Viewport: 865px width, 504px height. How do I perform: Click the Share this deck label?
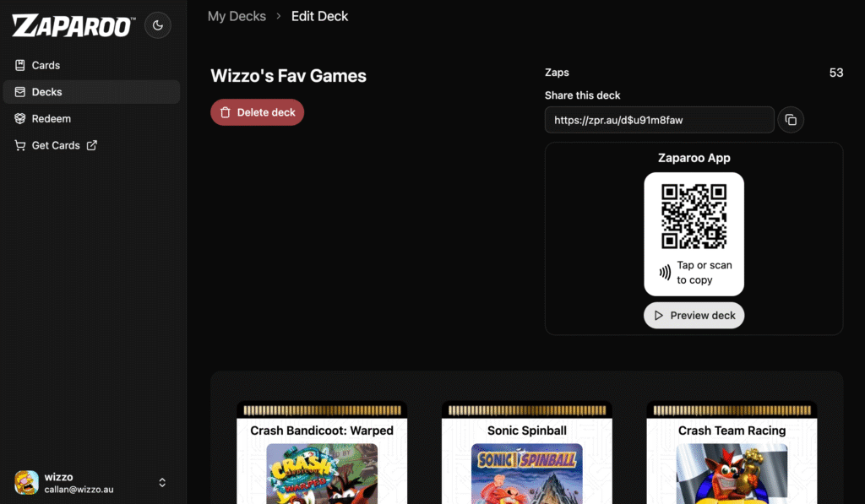(583, 95)
